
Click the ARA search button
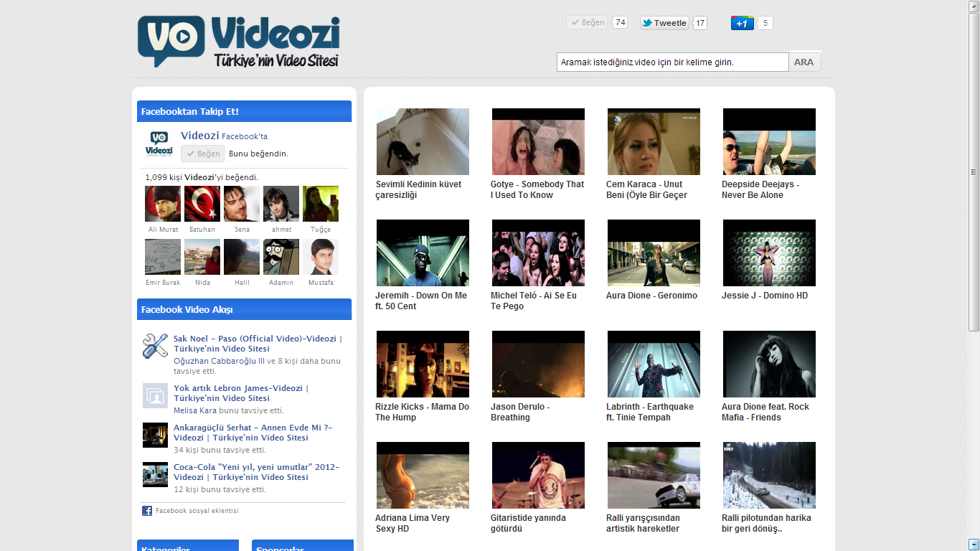coord(804,62)
